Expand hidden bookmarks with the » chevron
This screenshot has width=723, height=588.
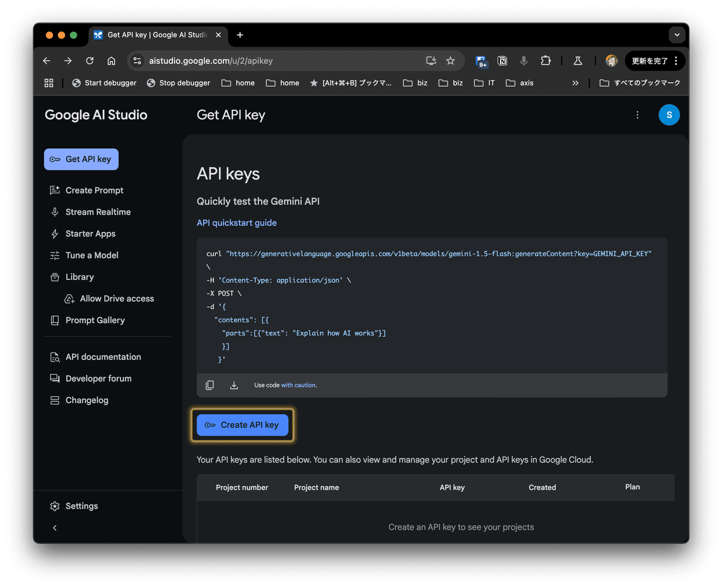pos(575,83)
